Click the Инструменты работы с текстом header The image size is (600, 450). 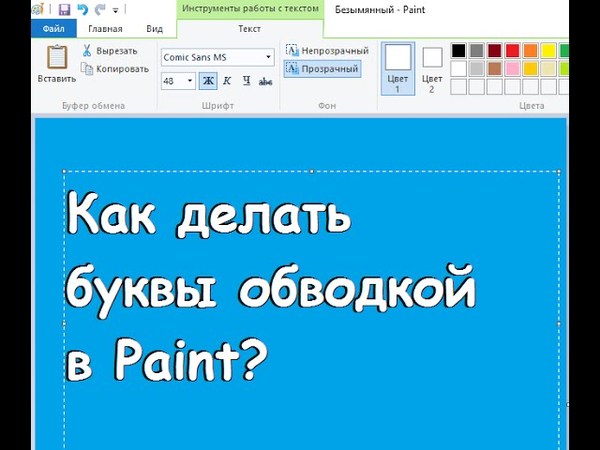(x=250, y=8)
